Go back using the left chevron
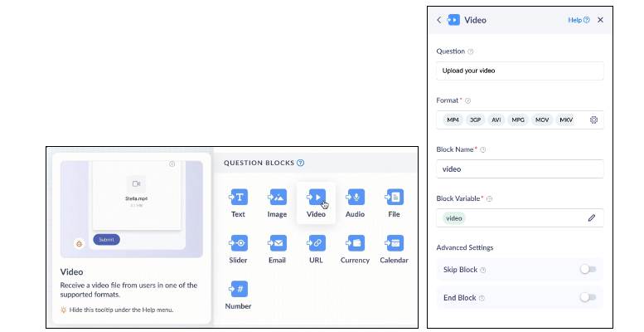This screenshot has width=644, height=332. pyautogui.click(x=439, y=20)
